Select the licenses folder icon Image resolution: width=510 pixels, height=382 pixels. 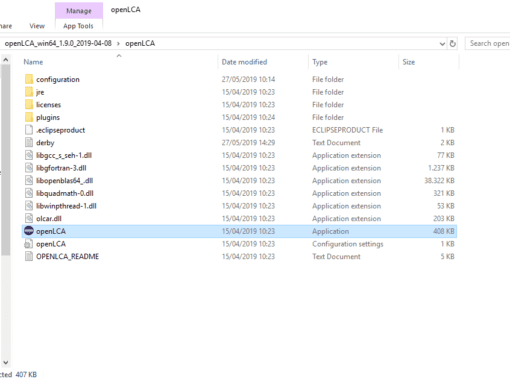[29, 105]
